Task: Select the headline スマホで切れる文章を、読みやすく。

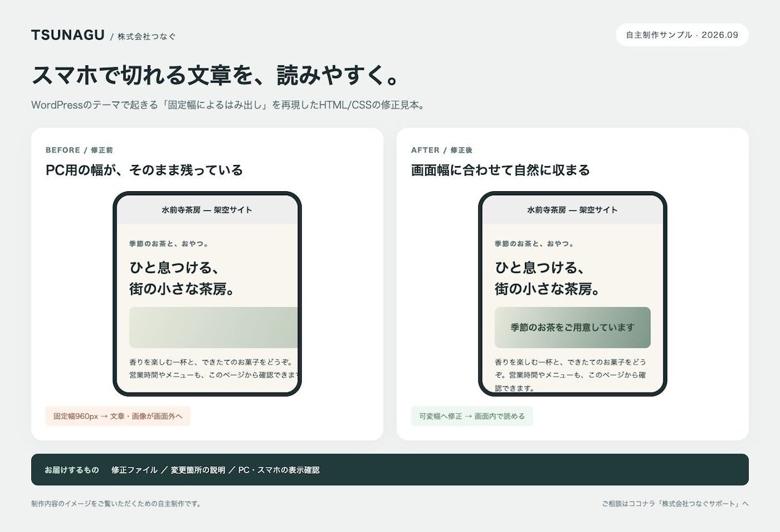Action: (216, 75)
